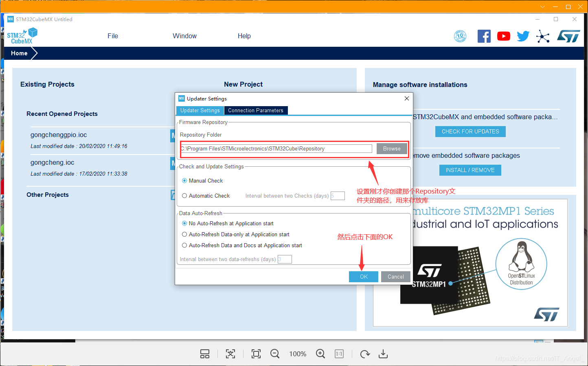588x366 pixels.
Task: Open the File menu
Action: (113, 36)
